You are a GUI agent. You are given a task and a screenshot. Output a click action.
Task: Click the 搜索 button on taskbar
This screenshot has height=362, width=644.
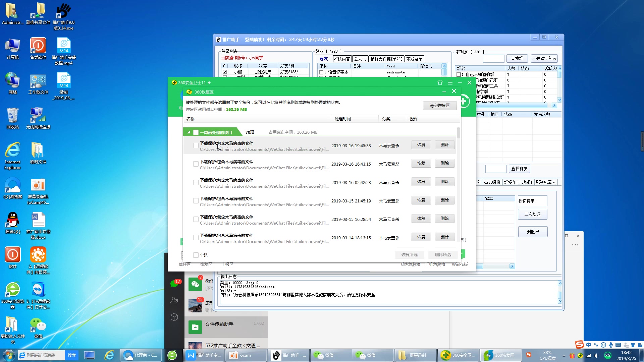point(72,355)
